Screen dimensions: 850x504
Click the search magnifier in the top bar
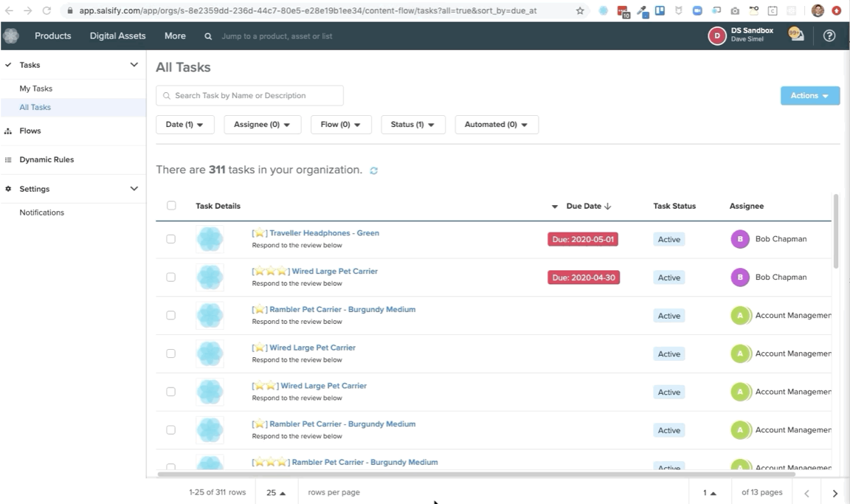click(x=207, y=35)
